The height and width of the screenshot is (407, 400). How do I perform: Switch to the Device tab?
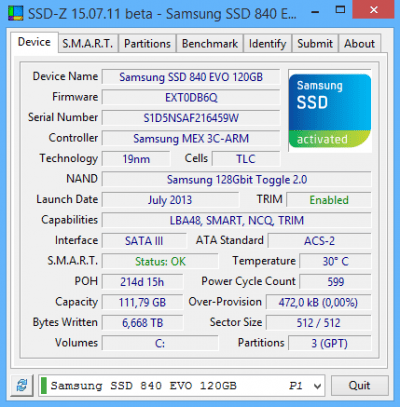pyautogui.click(x=34, y=42)
